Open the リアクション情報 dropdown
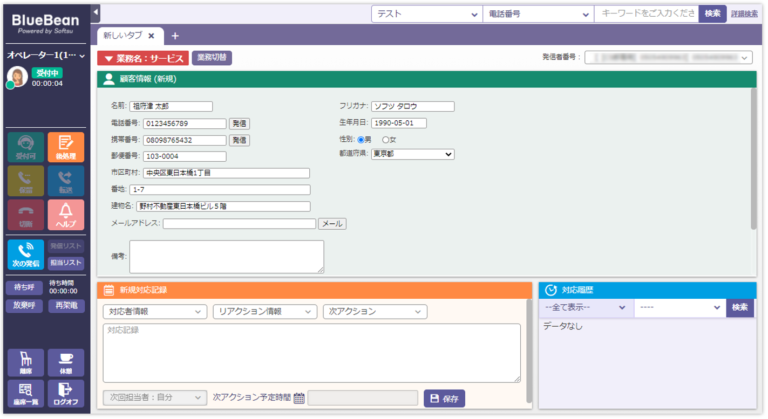This screenshot has height=419, width=768. (x=264, y=311)
